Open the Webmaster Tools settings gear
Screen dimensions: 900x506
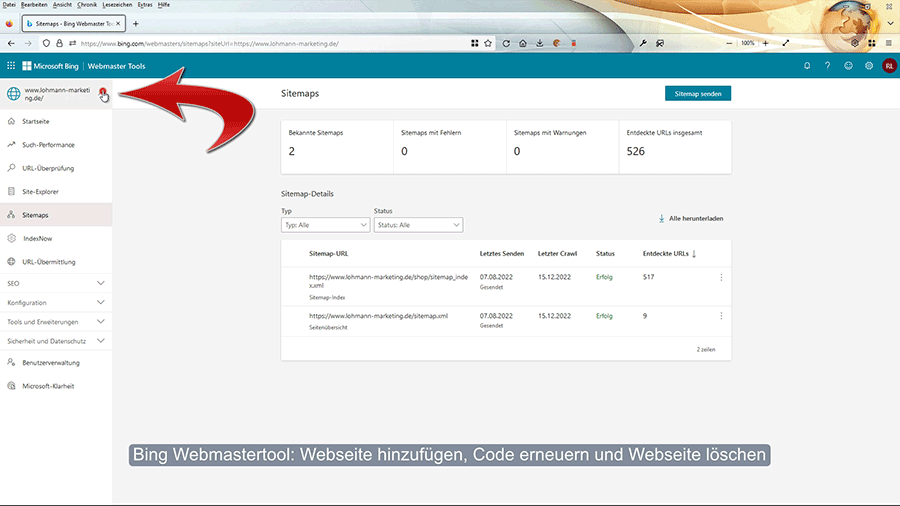point(869,66)
